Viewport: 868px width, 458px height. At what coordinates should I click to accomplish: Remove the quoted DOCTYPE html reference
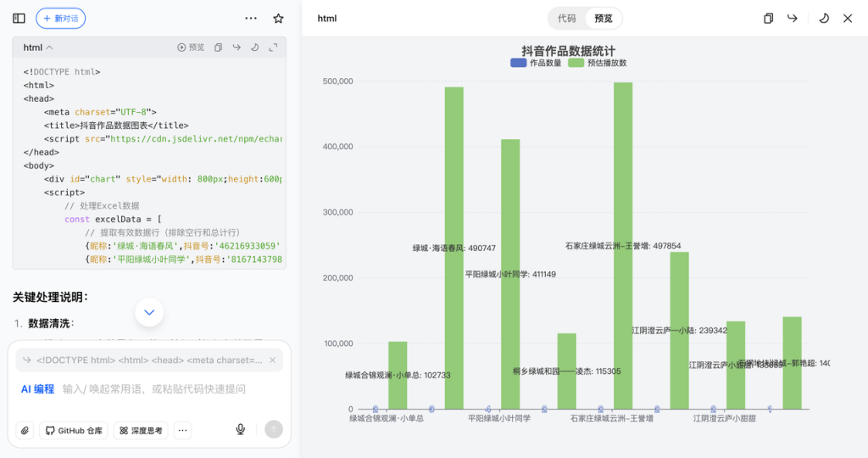(272, 360)
